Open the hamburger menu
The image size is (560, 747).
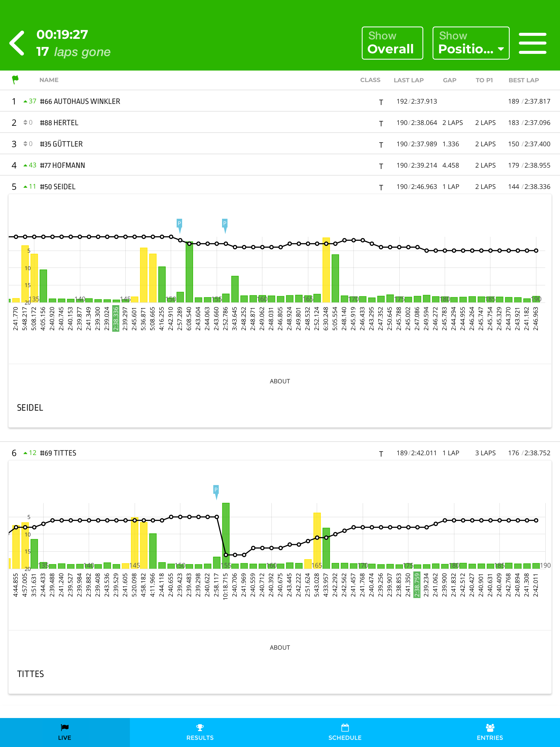coord(532,43)
